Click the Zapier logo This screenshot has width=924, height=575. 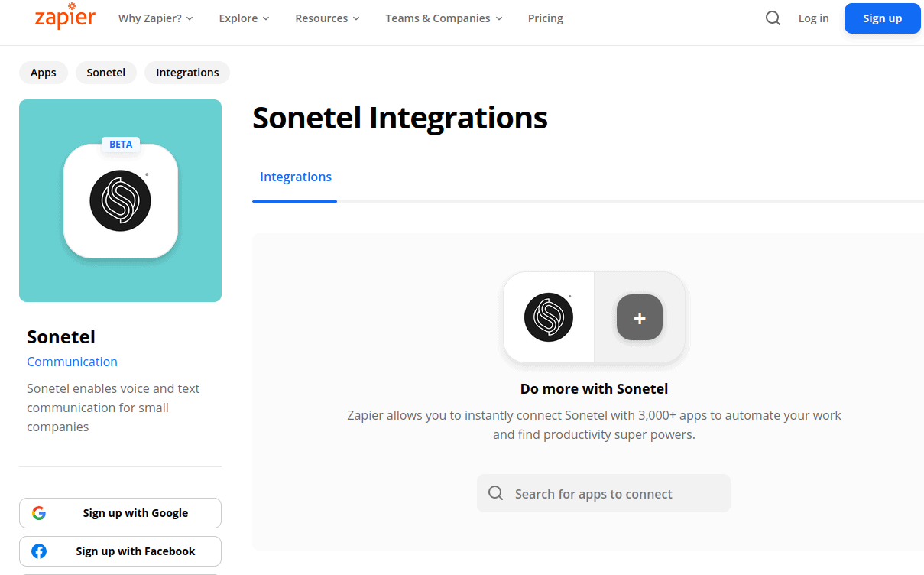(65, 18)
